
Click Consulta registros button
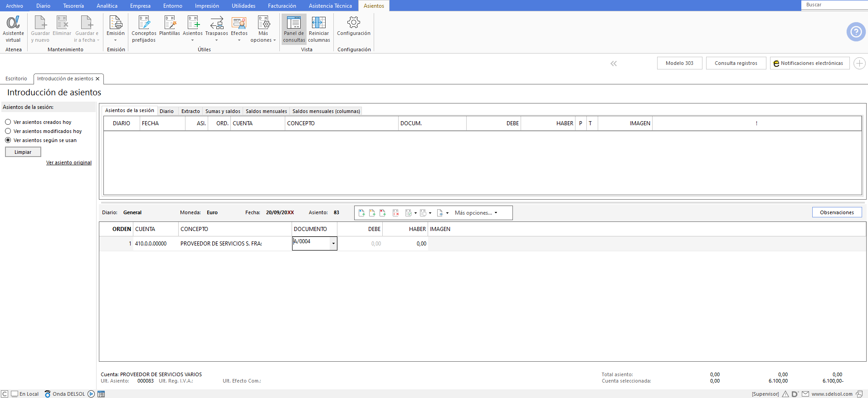tap(736, 63)
